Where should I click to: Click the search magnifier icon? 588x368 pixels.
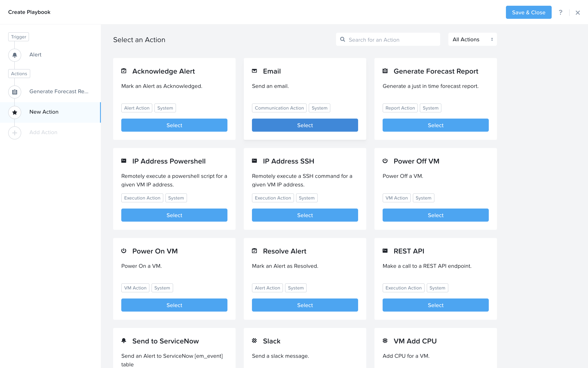pyautogui.click(x=343, y=39)
